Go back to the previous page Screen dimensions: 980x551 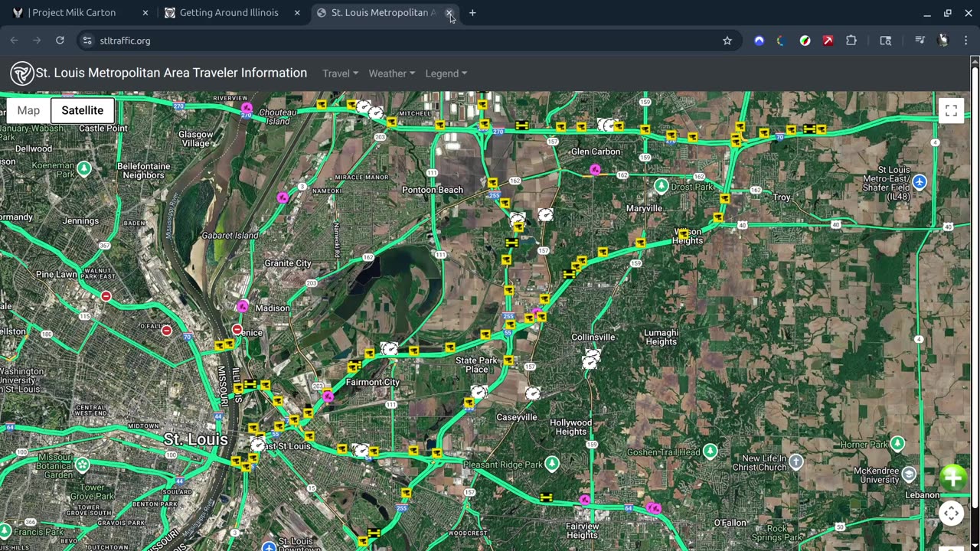[x=14, y=41]
